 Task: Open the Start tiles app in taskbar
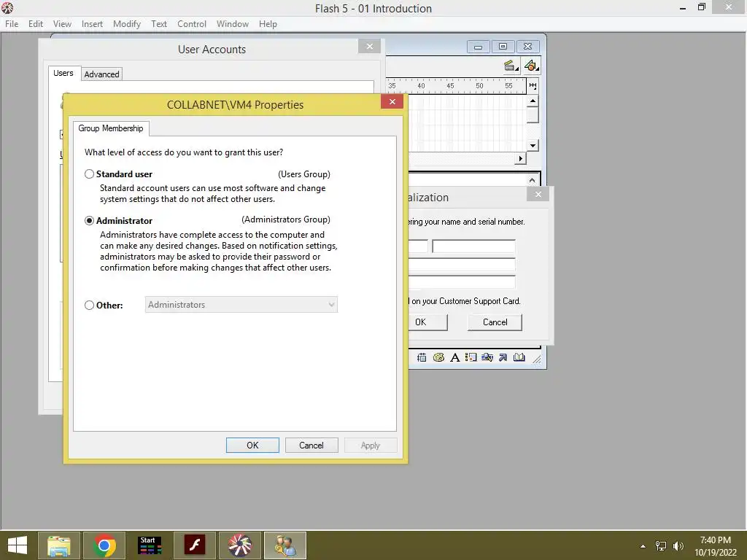pos(149,545)
